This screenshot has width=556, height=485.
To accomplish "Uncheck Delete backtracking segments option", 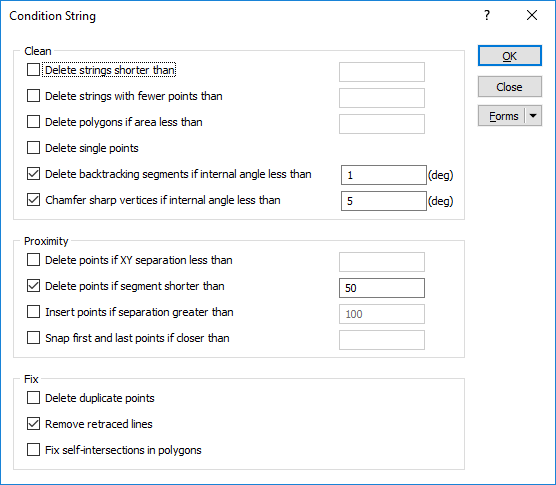I will pyautogui.click(x=33, y=174).
